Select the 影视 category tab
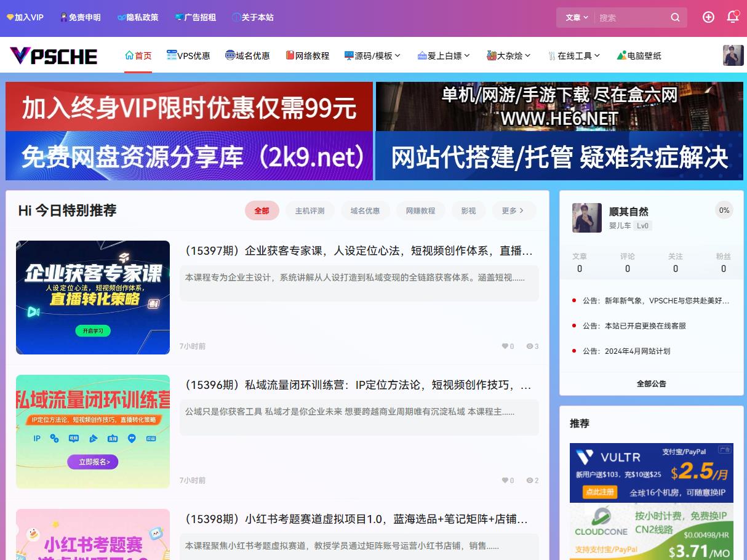The height and width of the screenshot is (560, 747). click(468, 210)
